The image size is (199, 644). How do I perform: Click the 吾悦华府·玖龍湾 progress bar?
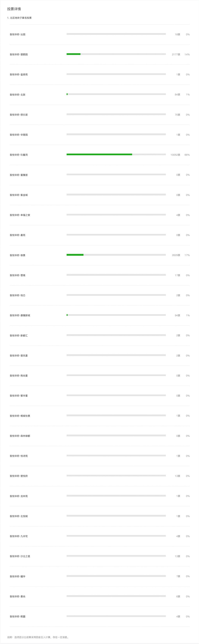[116, 154]
